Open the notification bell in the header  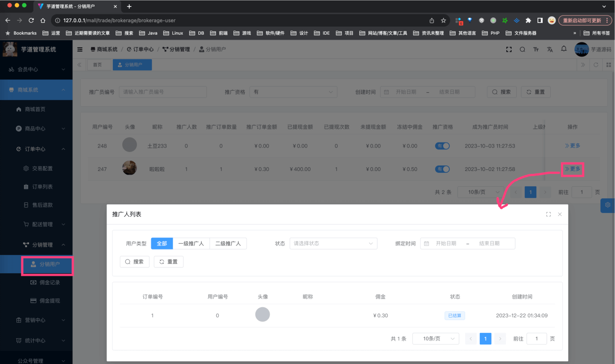564,49
